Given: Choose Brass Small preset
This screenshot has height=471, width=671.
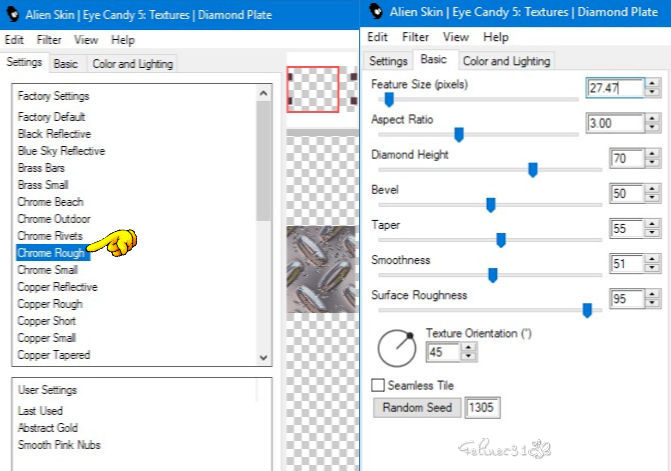Looking at the screenshot, I should click(43, 185).
